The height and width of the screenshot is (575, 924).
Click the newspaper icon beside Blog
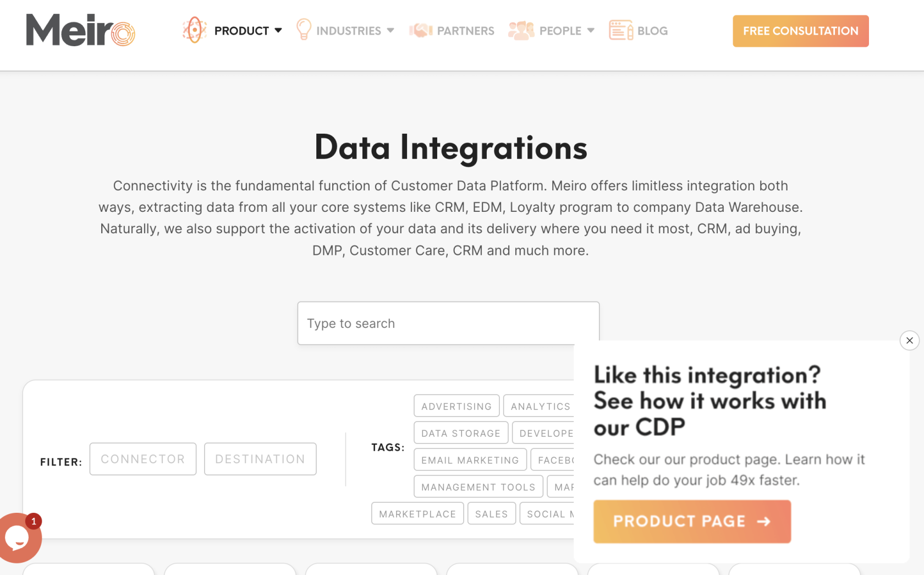click(x=621, y=30)
